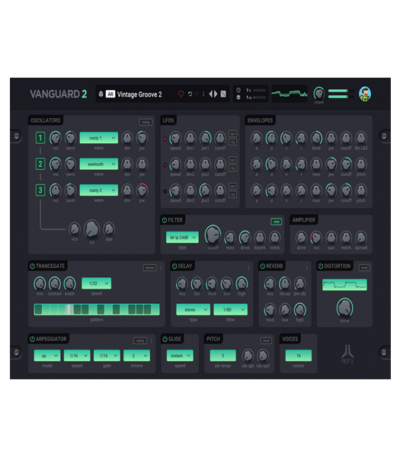Click the output knob in the header
Screen dimensions: 400x457
319,93
